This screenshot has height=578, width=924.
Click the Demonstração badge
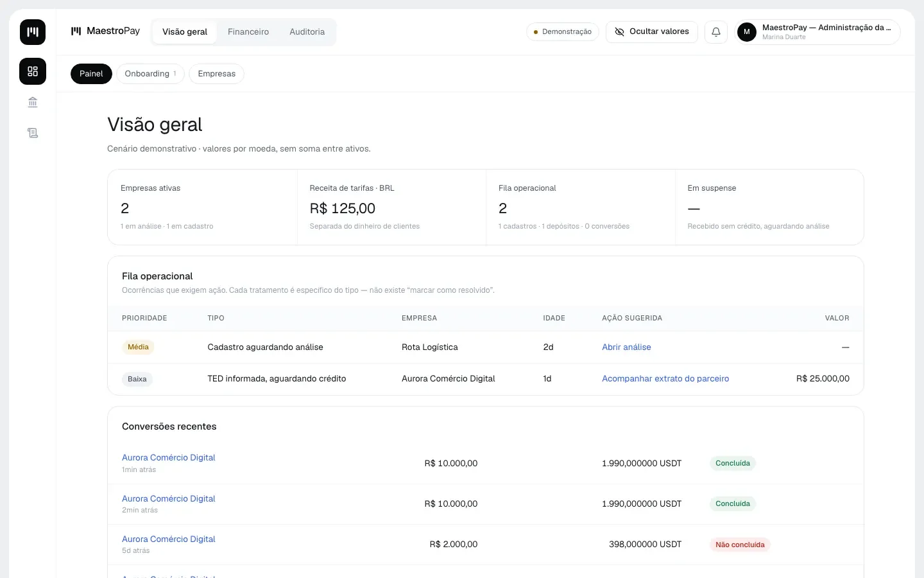[x=563, y=32]
